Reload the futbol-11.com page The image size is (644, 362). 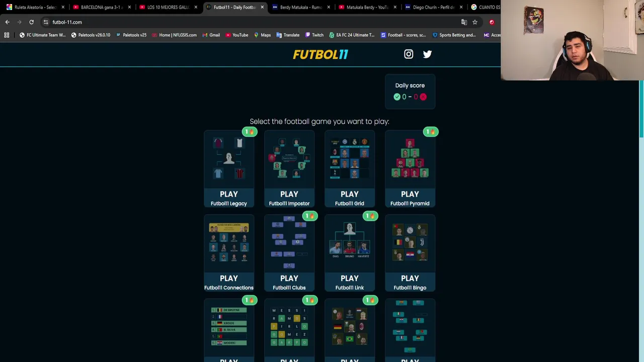[x=31, y=22]
